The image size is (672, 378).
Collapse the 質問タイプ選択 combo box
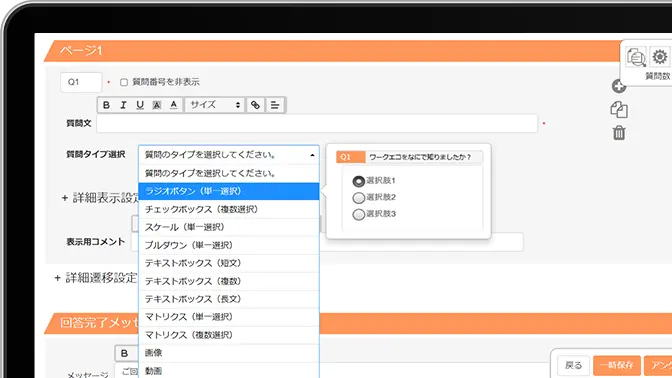[x=229, y=155]
